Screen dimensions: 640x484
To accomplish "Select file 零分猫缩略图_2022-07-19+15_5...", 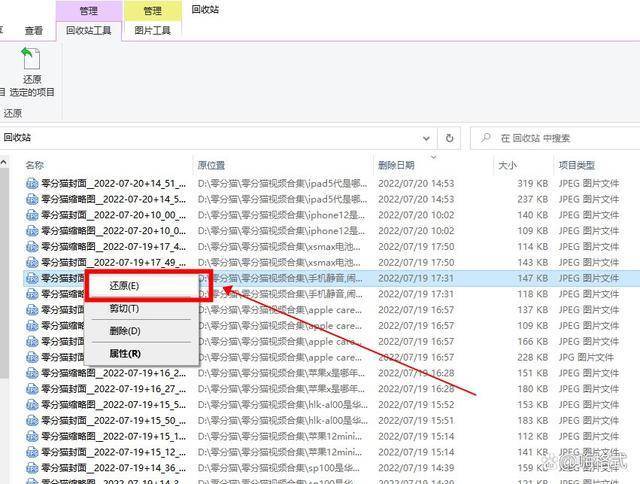I will point(113,405).
